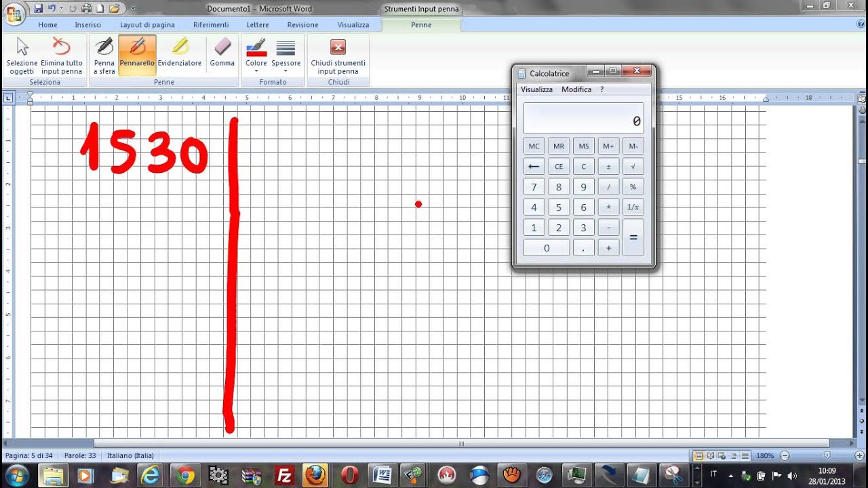The width and height of the screenshot is (868, 488).
Task: Click calculator decimal comma button
Action: click(x=584, y=248)
